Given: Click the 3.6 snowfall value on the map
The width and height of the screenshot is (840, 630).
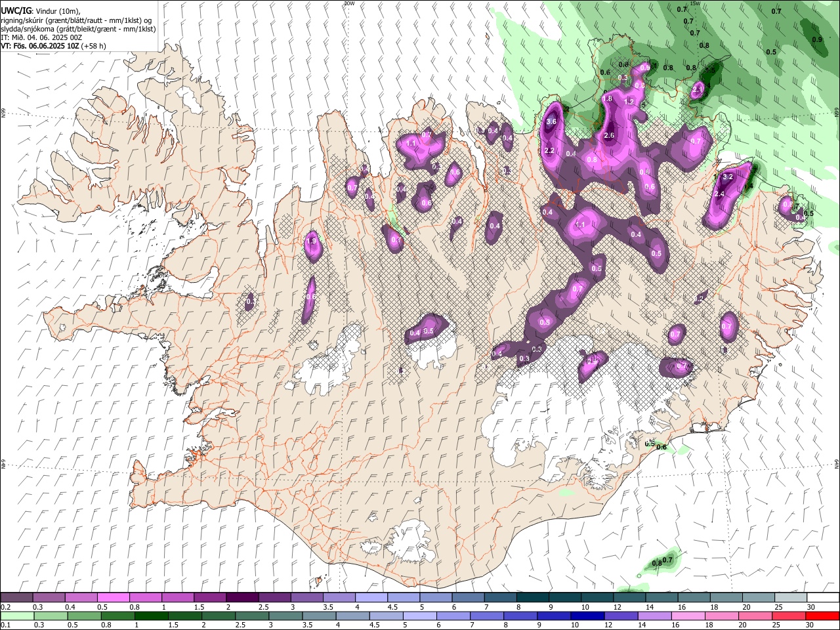Looking at the screenshot, I should click(x=551, y=121).
